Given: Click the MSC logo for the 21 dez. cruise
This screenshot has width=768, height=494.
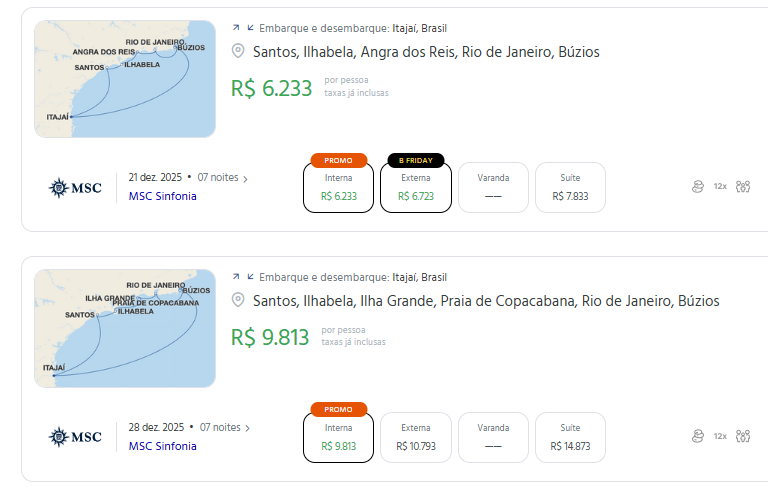Looking at the screenshot, I should point(75,187).
